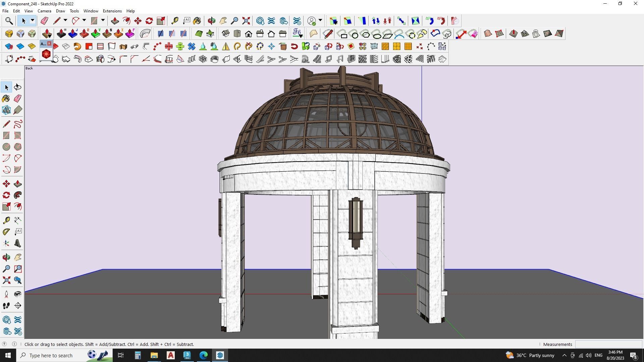
Task: Activate the 3D Text tool in left panel
Action: tap(18, 243)
